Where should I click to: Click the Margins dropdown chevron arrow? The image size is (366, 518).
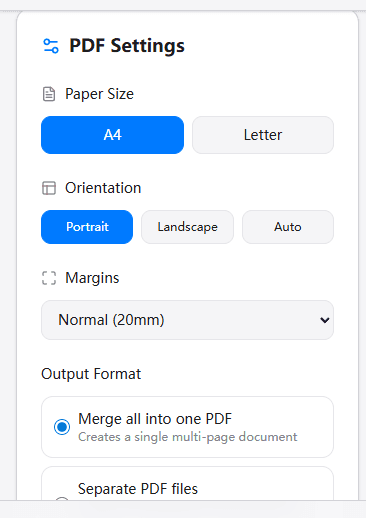324,320
